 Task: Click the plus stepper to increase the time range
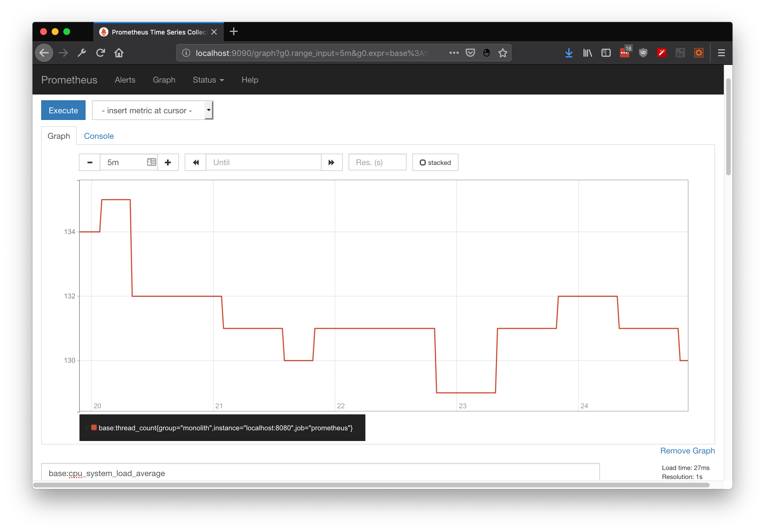(x=168, y=163)
